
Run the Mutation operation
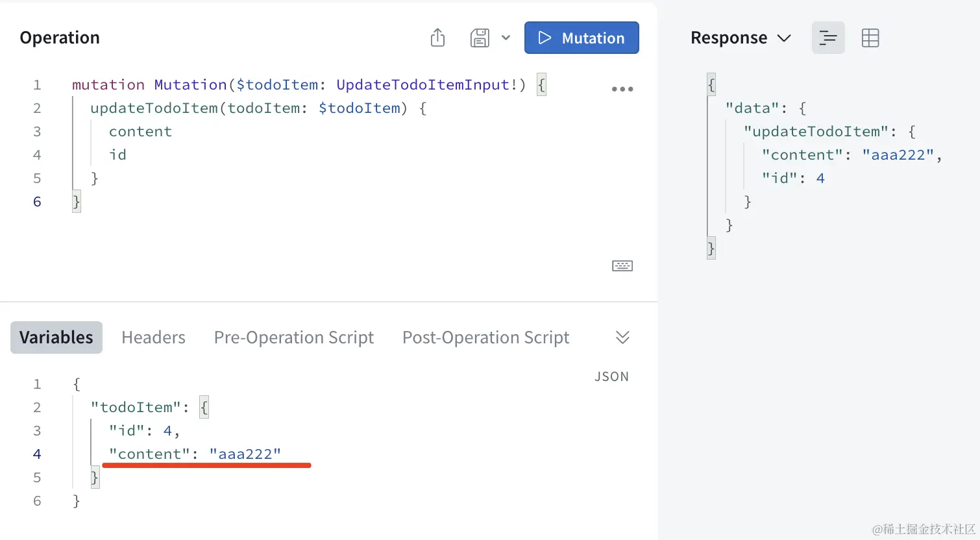[x=582, y=38]
